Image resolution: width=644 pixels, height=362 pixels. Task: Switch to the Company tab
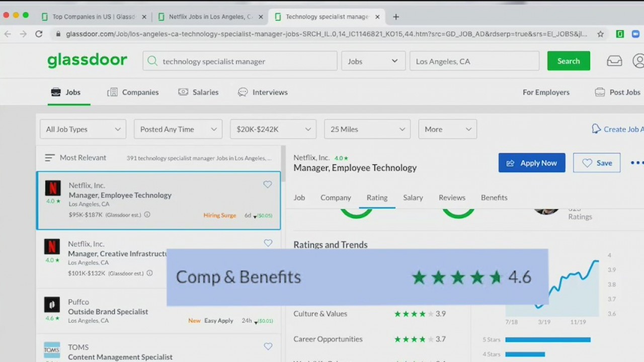[336, 198]
